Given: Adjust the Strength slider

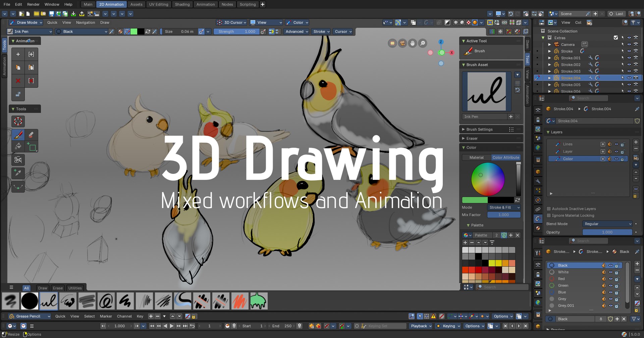Looking at the screenshot, I should (236, 31).
